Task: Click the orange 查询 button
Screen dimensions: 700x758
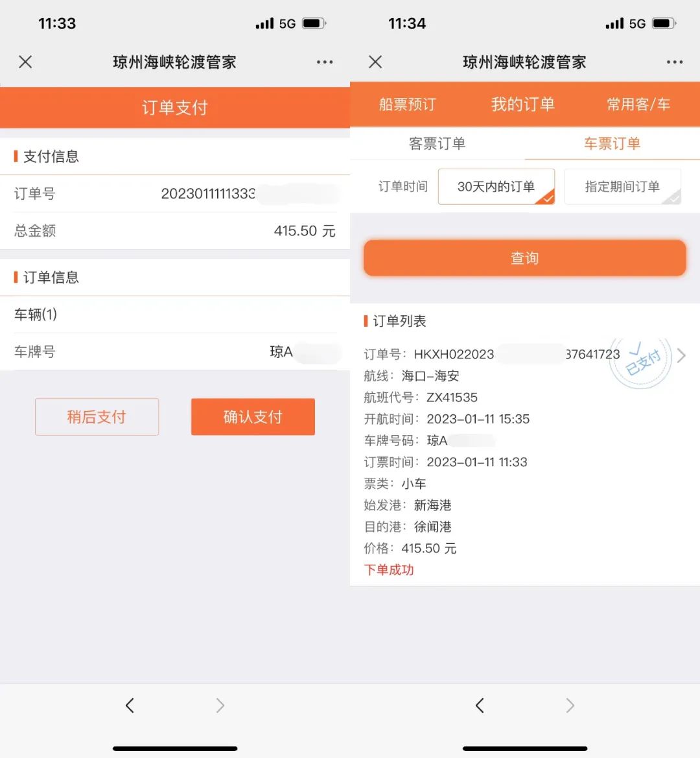Action: point(524,258)
